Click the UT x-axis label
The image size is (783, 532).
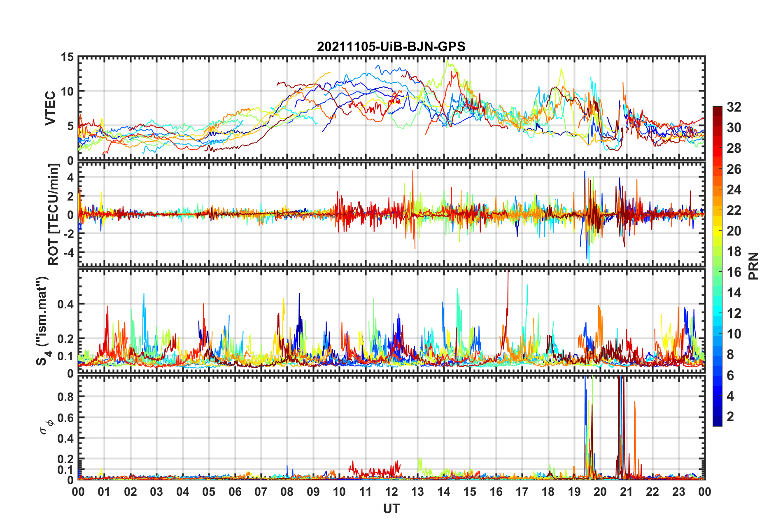tap(391, 509)
